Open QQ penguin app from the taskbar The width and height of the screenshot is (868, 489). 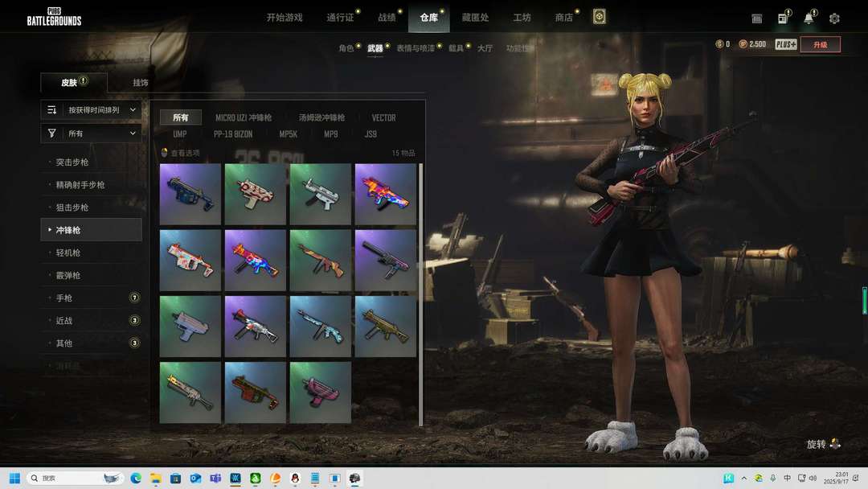(x=295, y=478)
